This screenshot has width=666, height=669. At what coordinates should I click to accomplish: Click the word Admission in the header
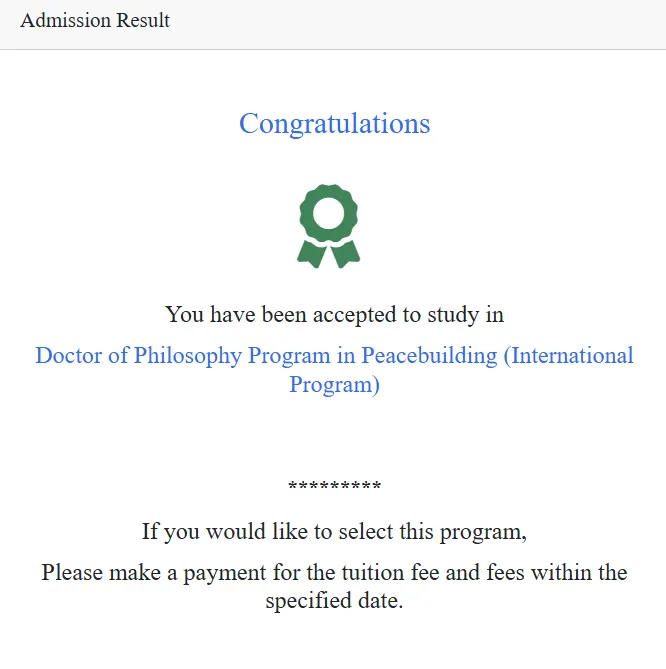[62, 20]
